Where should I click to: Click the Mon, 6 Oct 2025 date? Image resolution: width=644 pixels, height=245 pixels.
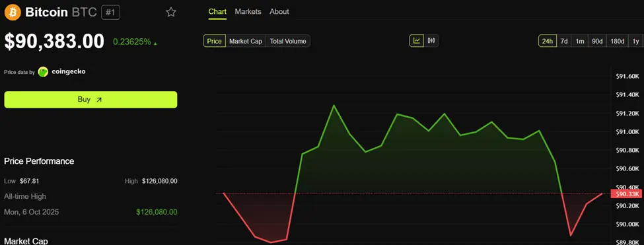click(x=31, y=212)
